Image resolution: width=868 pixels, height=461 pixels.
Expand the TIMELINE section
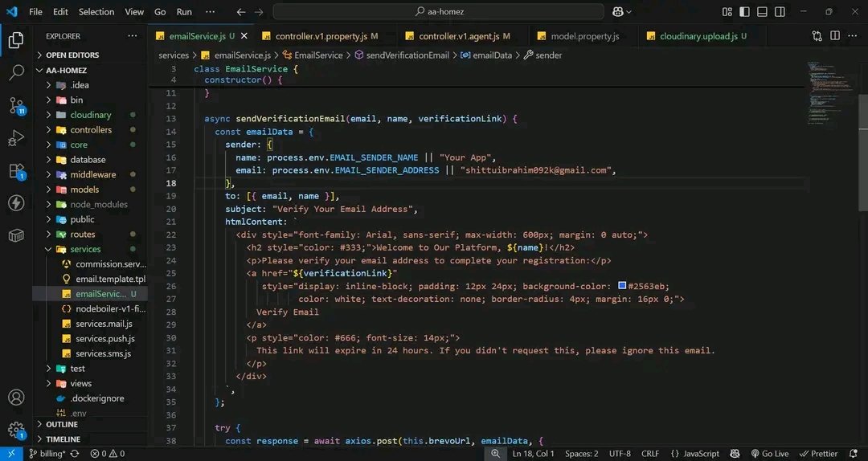click(x=63, y=439)
